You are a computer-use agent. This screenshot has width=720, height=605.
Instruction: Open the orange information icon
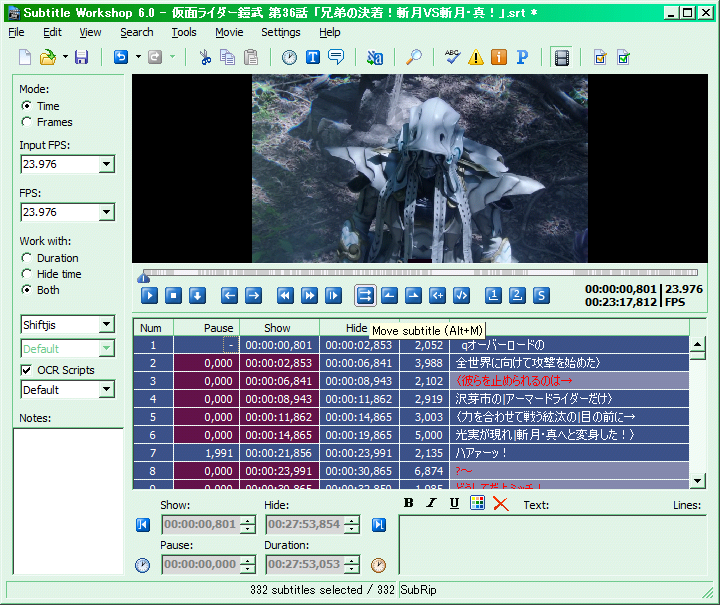click(499, 57)
